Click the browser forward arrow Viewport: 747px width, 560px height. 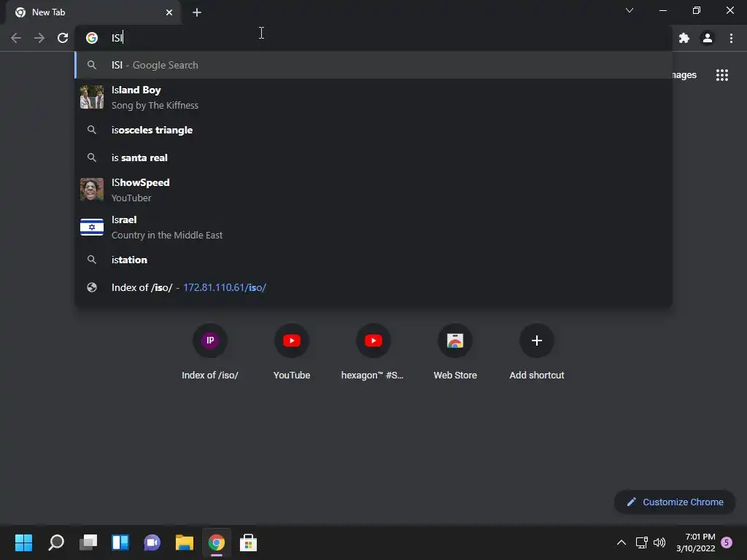tap(39, 38)
